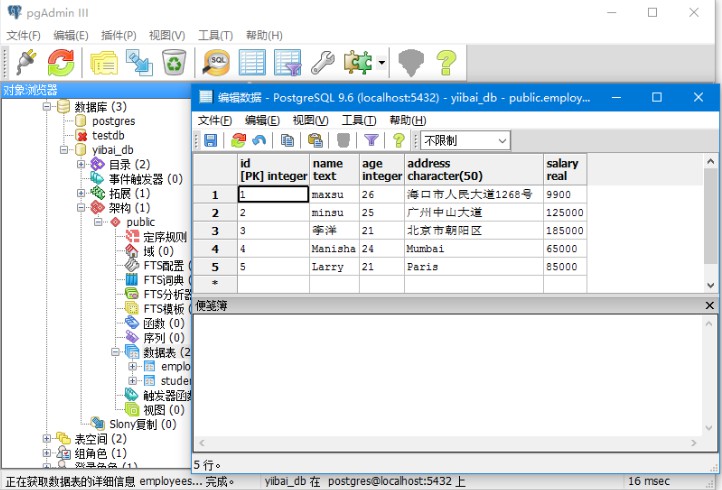Open the SQL query tool
722x490 pixels.
[x=216, y=62]
